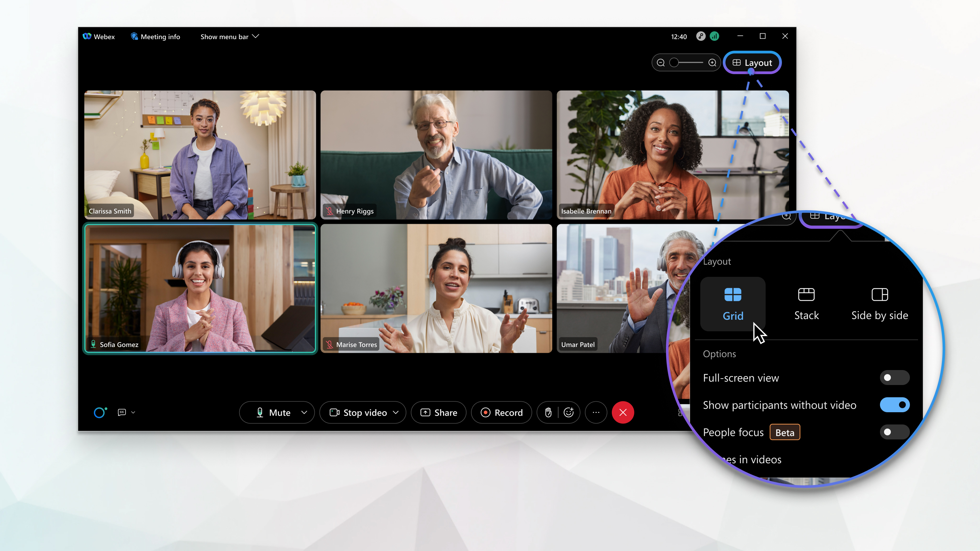The image size is (980, 551).
Task: Click the Share screen icon
Action: (x=438, y=412)
